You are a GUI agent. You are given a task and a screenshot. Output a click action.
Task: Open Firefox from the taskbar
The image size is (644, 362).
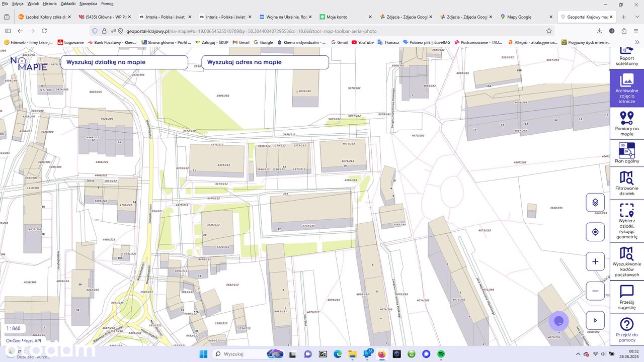pyautogui.click(x=382, y=354)
